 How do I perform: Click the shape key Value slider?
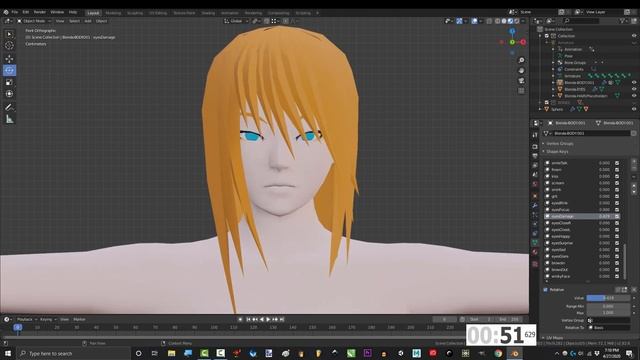click(x=608, y=298)
